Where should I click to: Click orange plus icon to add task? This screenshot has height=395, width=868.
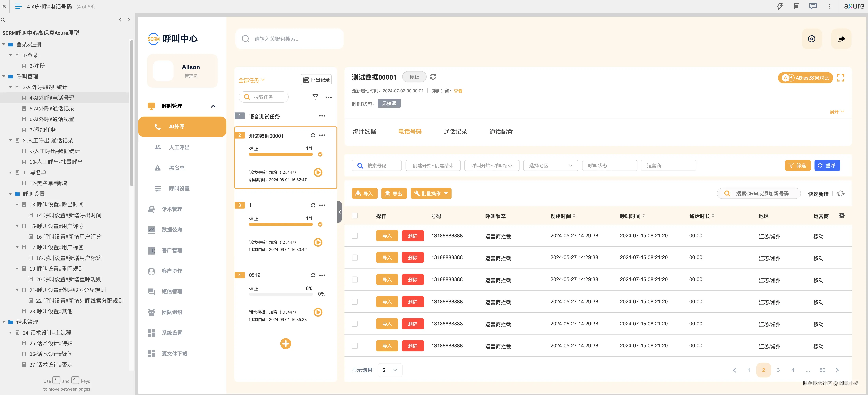click(x=285, y=344)
